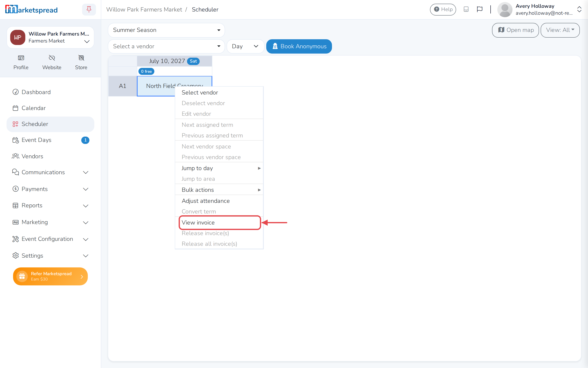Screen dimensions: 588x368
Task: Open the documentation book icon
Action: point(466,9)
